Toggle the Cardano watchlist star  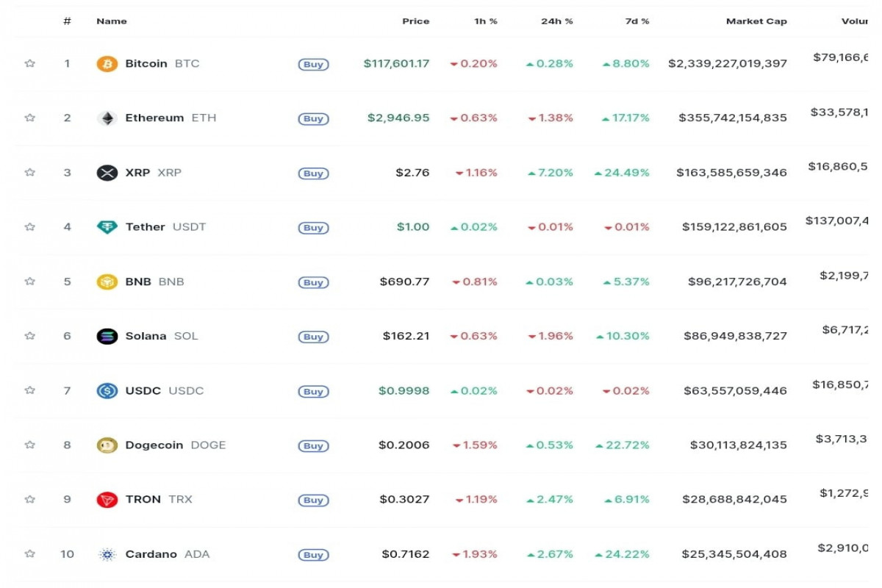pyautogui.click(x=30, y=553)
